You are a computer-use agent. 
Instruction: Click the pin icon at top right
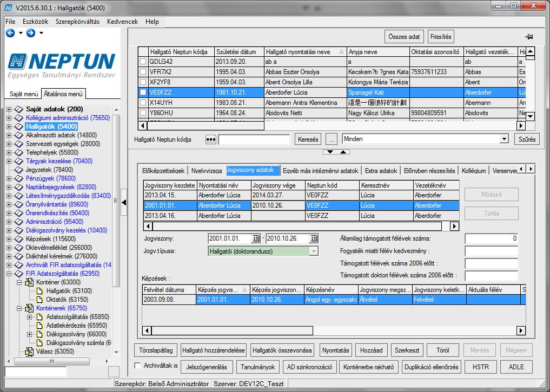point(529,37)
